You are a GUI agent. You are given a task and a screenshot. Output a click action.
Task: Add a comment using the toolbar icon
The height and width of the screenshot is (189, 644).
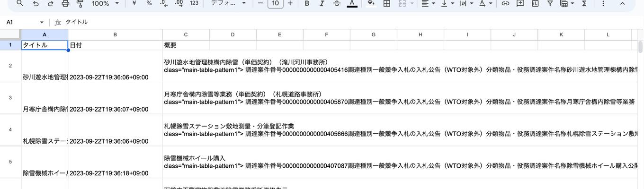coord(520,3)
